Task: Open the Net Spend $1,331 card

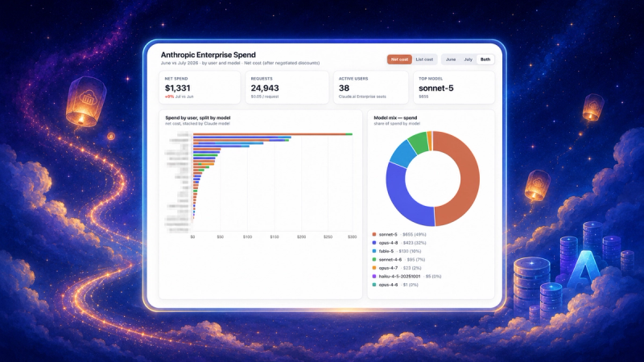Action: pos(200,88)
